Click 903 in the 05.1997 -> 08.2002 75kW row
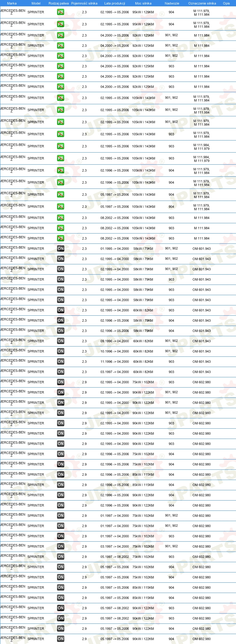Screen dimensions: 236x644 (x=171, y=557)
